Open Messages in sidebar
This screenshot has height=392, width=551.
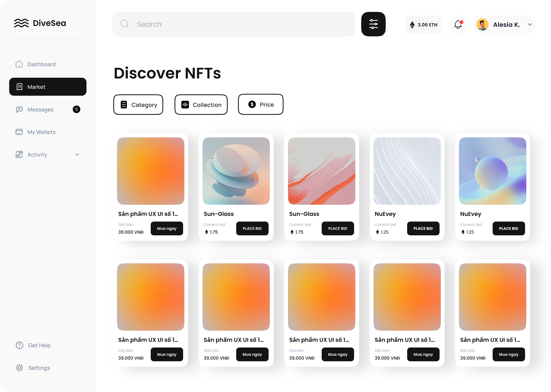click(48, 109)
